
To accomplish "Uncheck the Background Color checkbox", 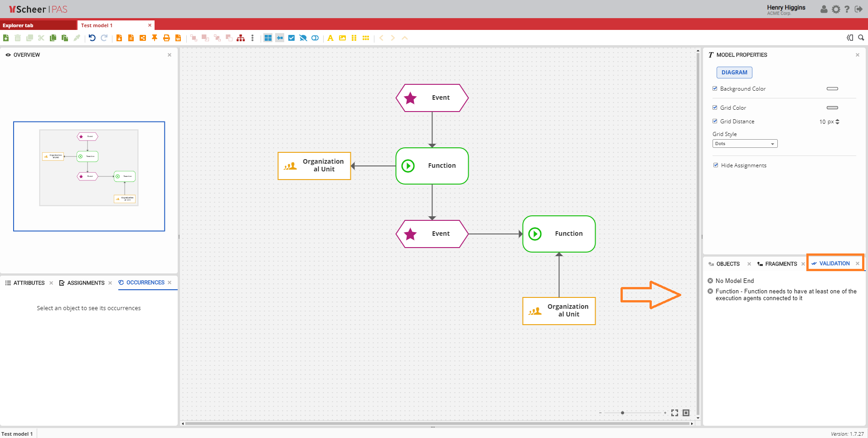I will click(x=715, y=89).
